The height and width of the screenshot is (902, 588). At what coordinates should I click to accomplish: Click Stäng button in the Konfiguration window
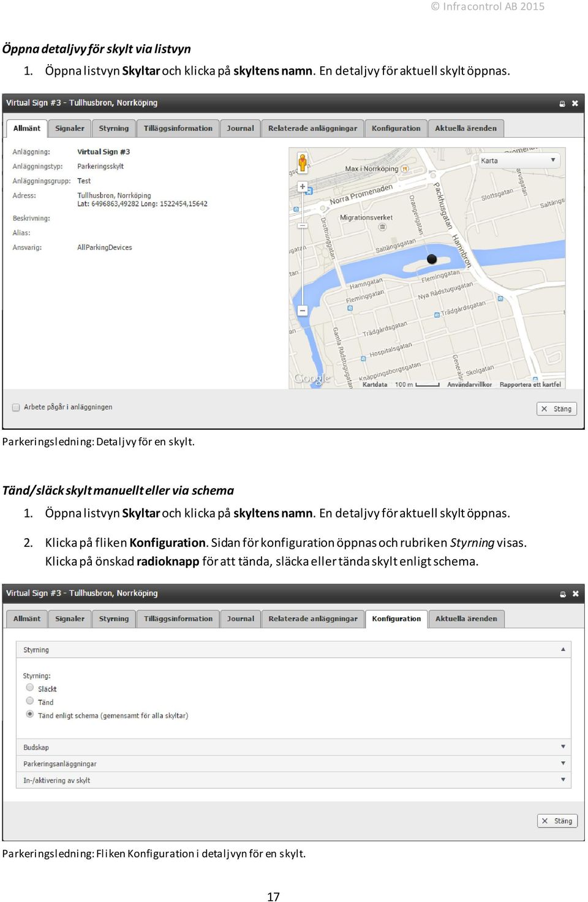point(557,821)
